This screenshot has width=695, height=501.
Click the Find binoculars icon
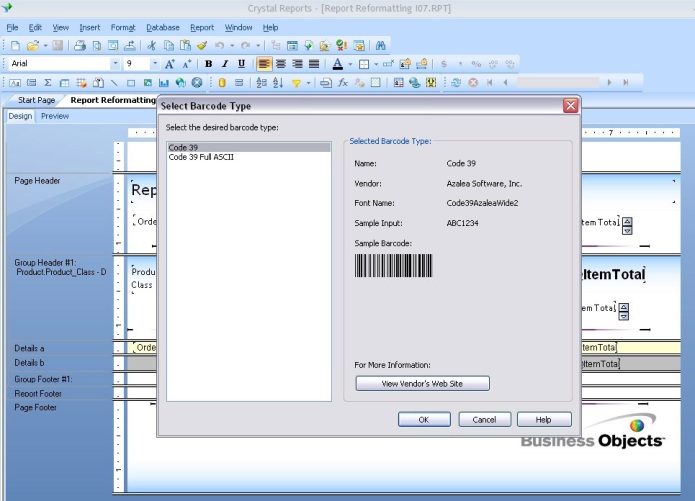point(380,45)
